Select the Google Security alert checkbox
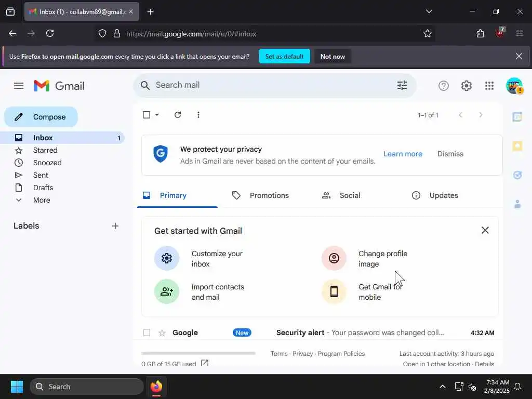This screenshot has height=399, width=532. 147,332
